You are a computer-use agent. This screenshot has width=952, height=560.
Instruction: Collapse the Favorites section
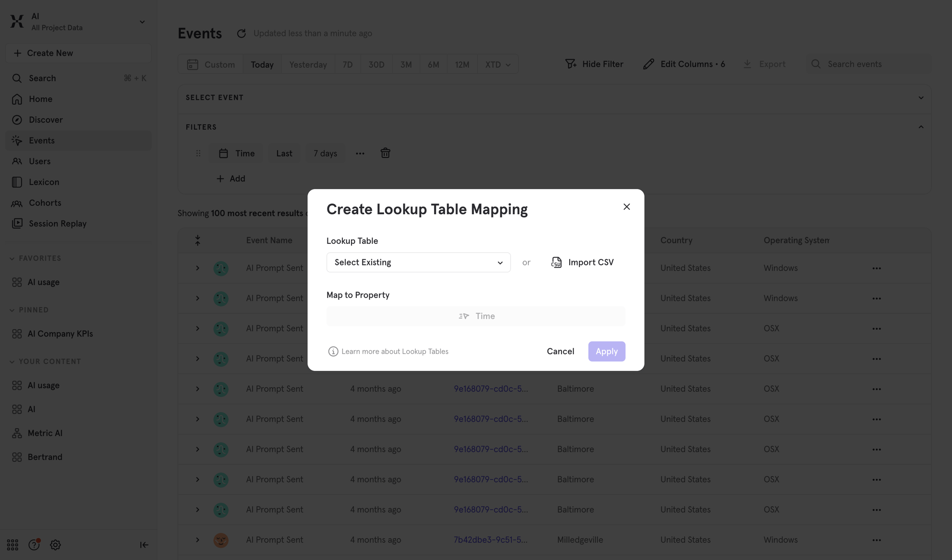pyautogui.click(x=12, y=259)
